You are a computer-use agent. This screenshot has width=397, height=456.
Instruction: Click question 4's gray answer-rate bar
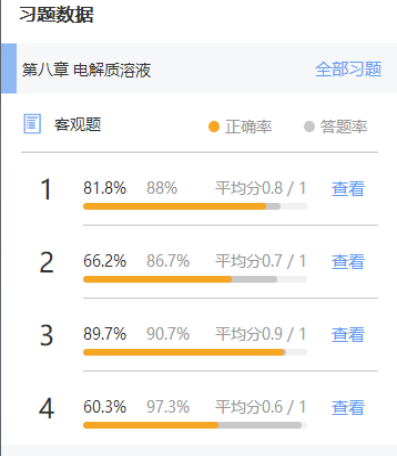point(260,425)
